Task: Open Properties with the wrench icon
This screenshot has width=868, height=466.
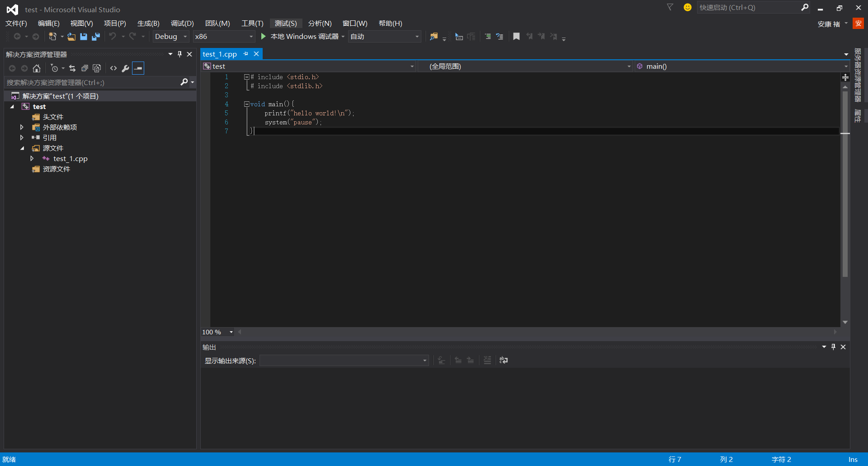Action: [x=125, y=68]
